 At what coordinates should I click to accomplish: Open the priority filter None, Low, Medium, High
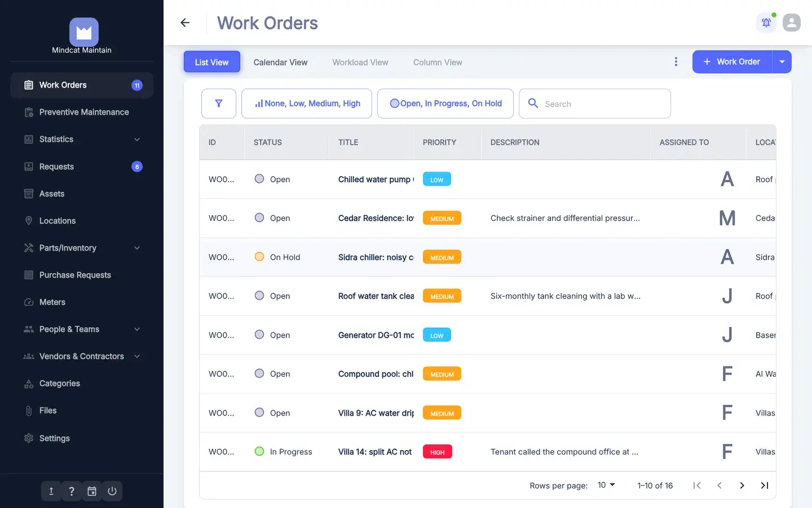[307, 103]
